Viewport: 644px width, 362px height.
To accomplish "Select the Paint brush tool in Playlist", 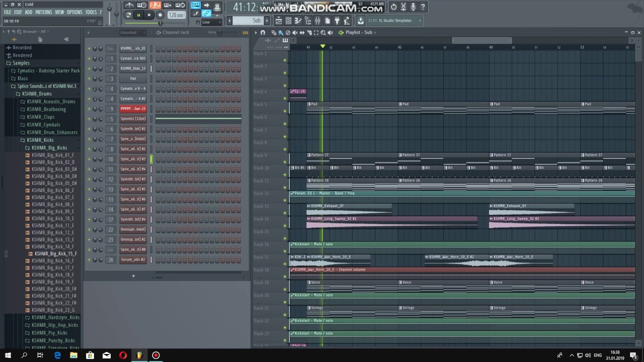I will click(x=281, y=33).
